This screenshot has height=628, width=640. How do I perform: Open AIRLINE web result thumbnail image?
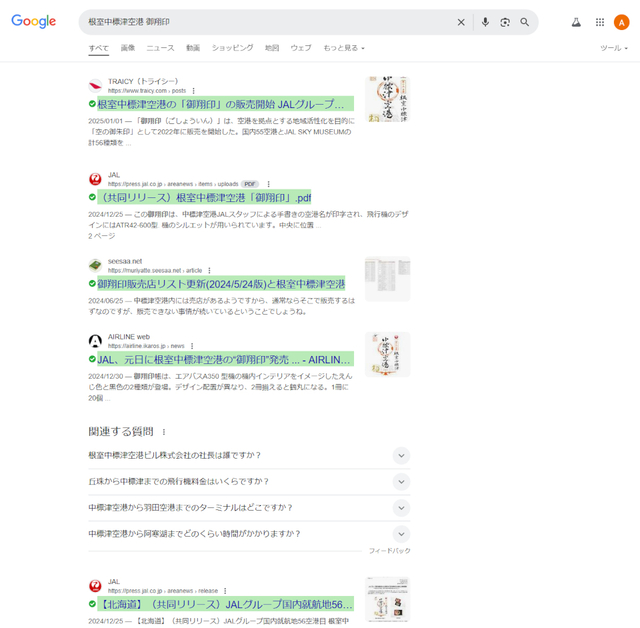coord(387,354)
